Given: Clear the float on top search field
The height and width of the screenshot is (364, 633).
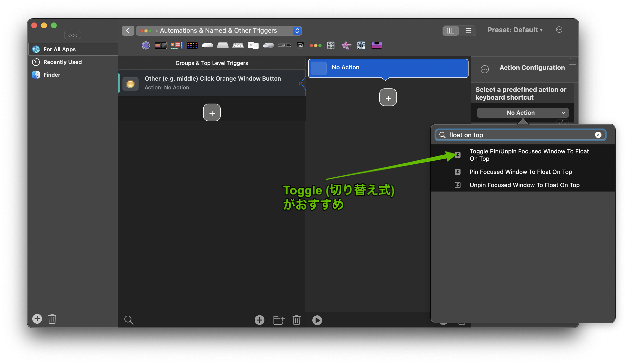Looking at the screenshot, I should [598, 135].
